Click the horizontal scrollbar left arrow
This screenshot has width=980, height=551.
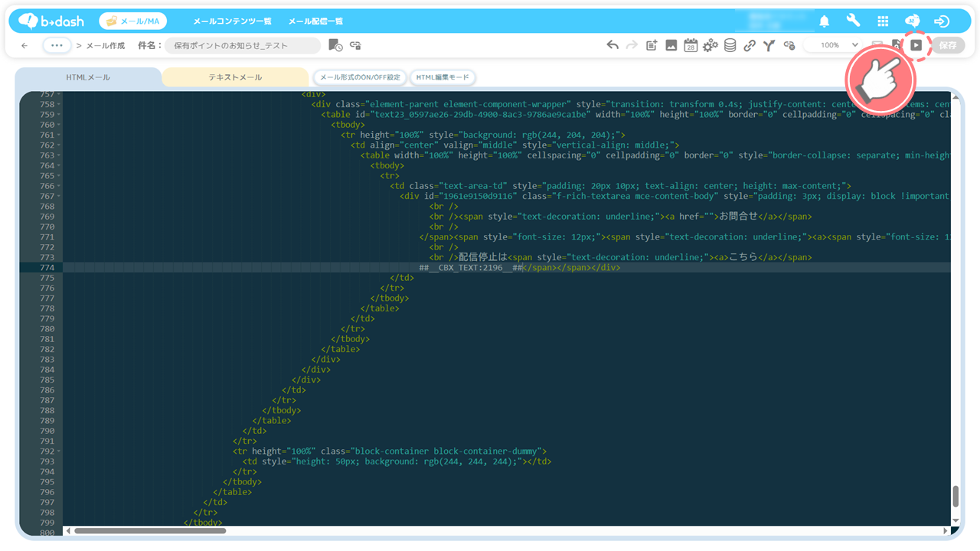[x=67, y=530]
